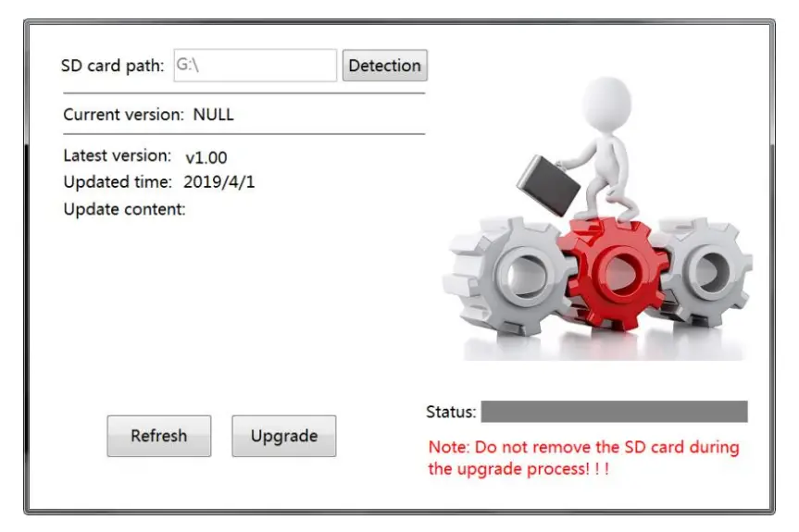Viewport: 799px width, 532px height.
Task: Click the Updated time label
Action: pyautogui.click(x=118, y=181)
